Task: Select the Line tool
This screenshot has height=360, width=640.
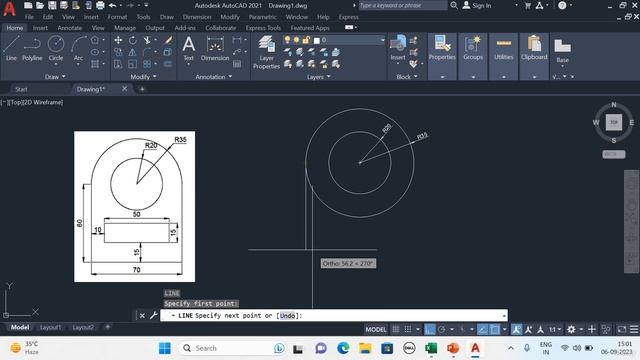Action: click(x=11, y=48)
